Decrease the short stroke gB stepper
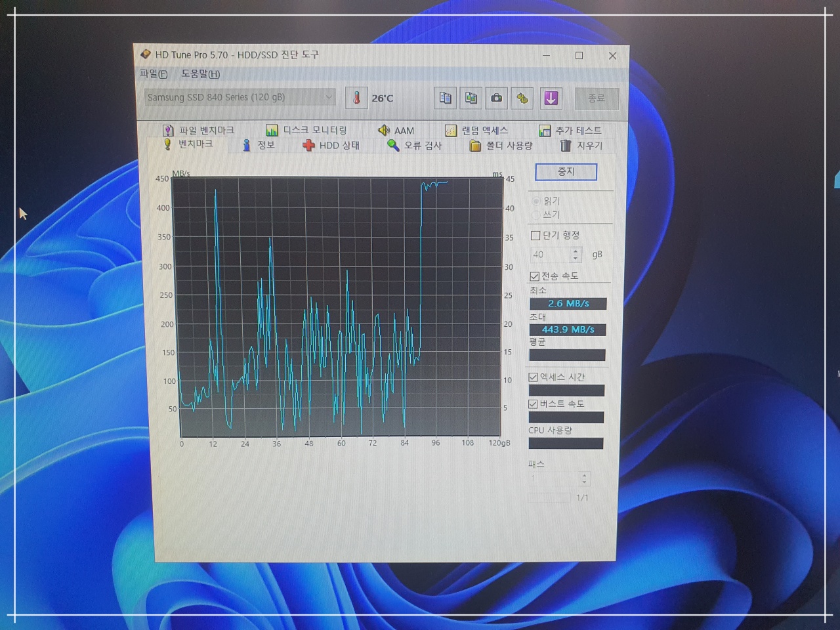840x630 pixels. click(576, 259)
